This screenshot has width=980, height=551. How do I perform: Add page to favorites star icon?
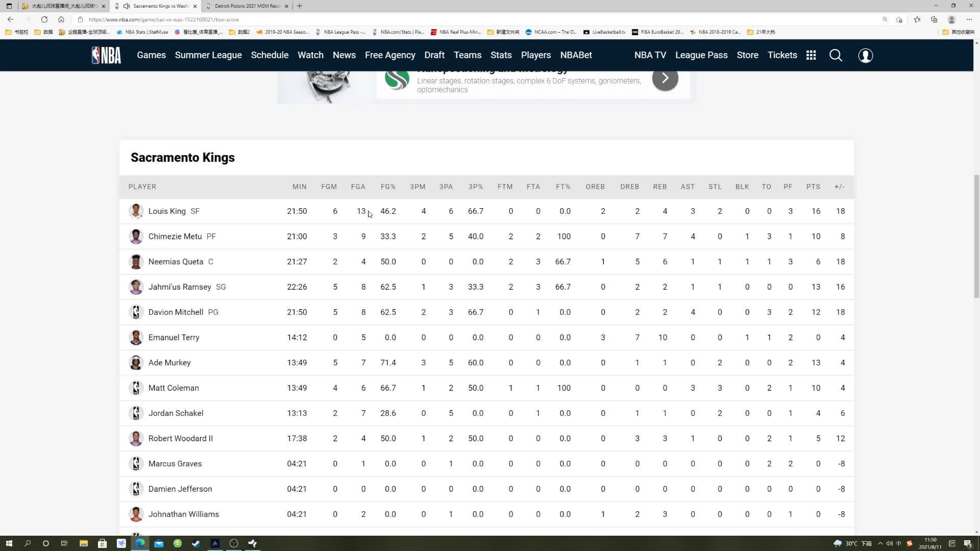(x=899, y=19)
